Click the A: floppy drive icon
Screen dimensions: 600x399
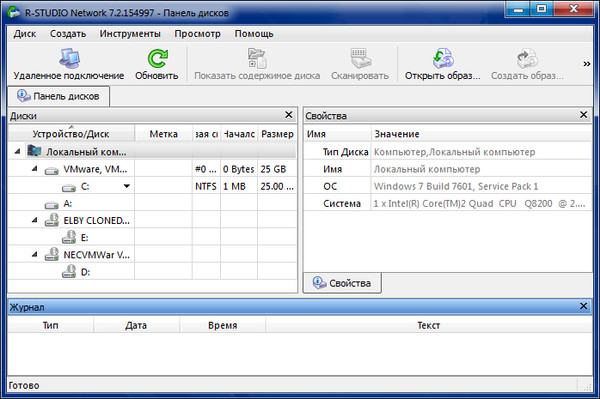51,205
